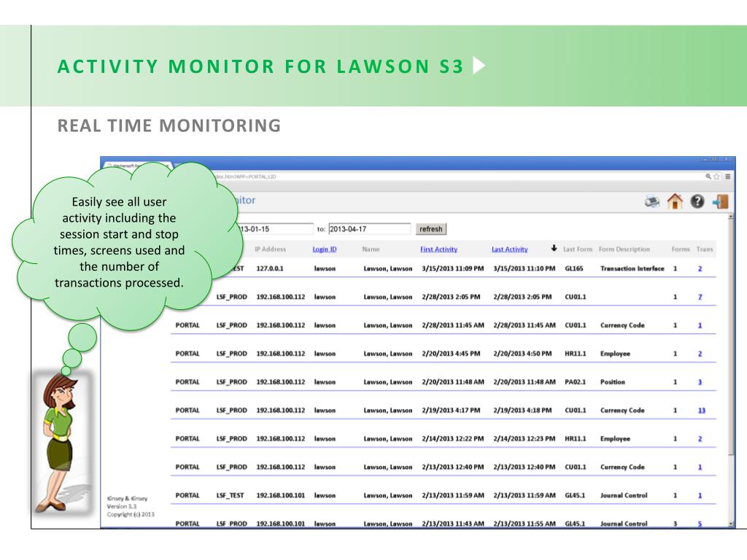Go to home via house icon
The width and height of the screenshot is (747, 560).
click(675, 201)
